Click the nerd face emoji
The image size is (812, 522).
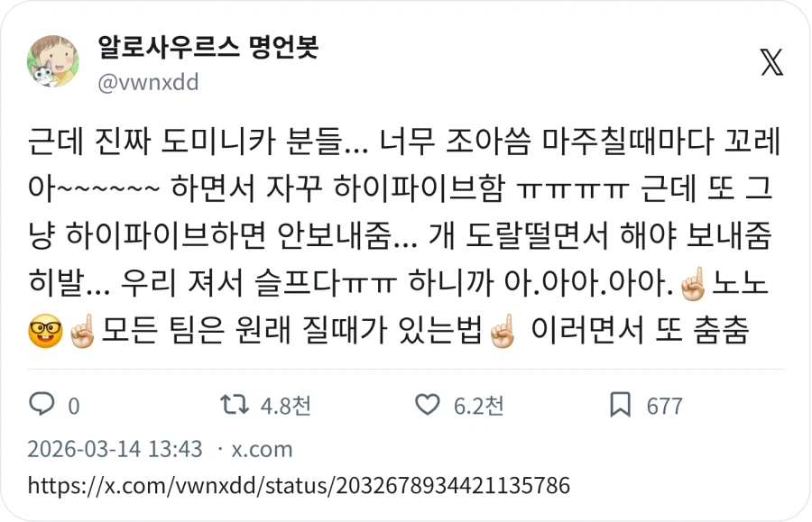(x=45, y=331)
